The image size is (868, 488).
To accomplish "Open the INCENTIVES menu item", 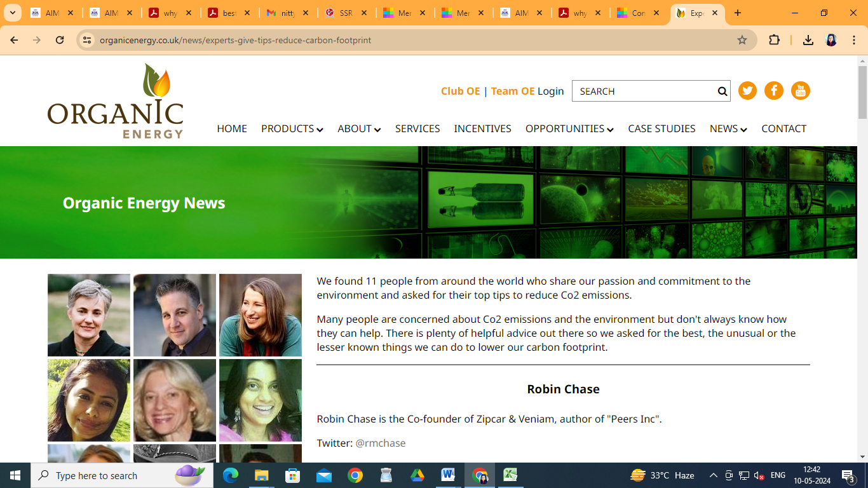I will (482, 129).
